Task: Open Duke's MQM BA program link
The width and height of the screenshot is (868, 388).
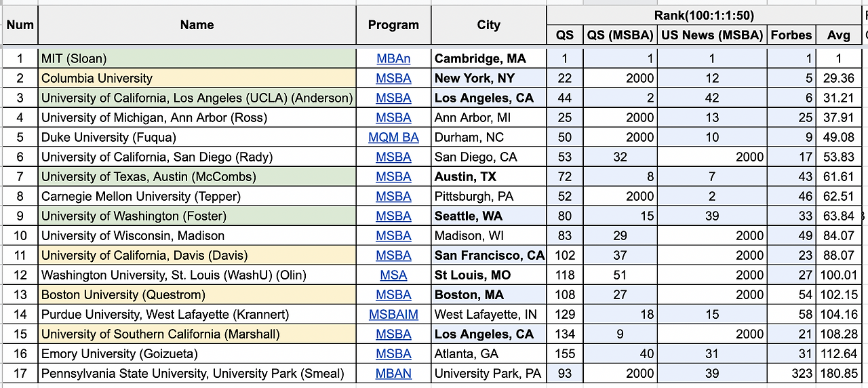Action: click(393, 137)
